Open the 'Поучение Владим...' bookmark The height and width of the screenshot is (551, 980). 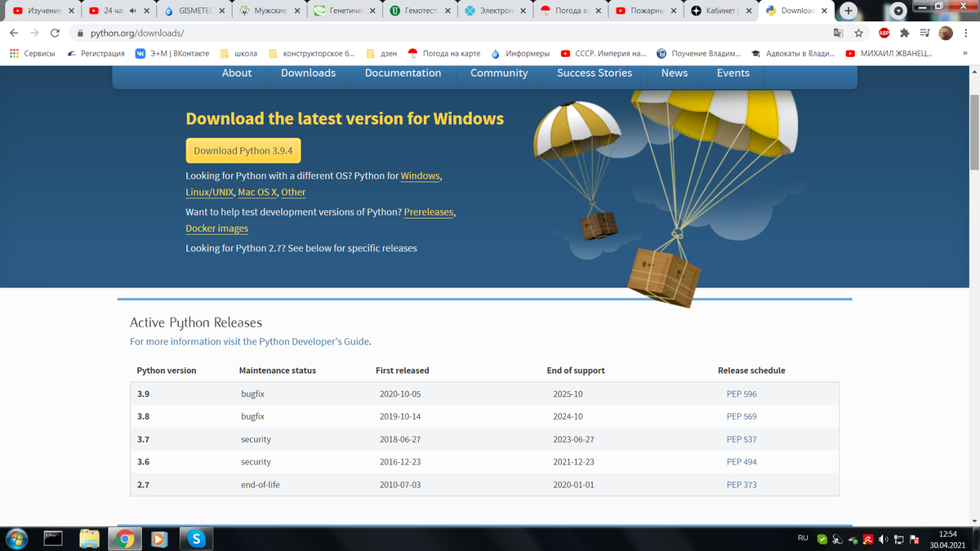pos(698,53)
